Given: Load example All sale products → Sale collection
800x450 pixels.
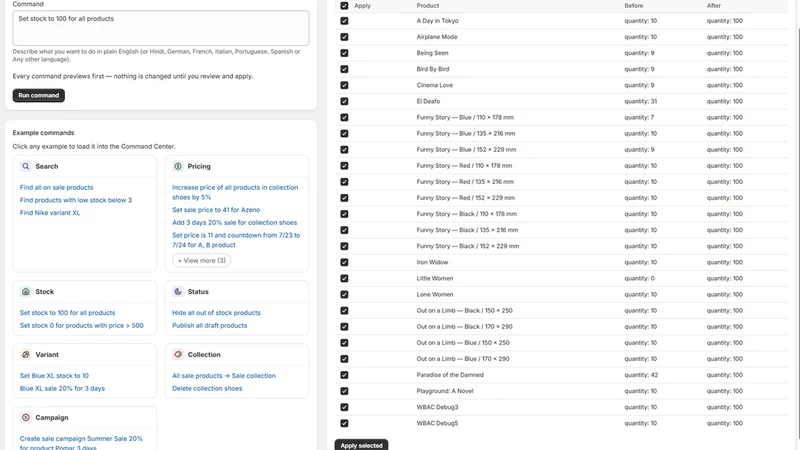Looking at the screenshot, I should pyautogui.click(x=224, y=376).
